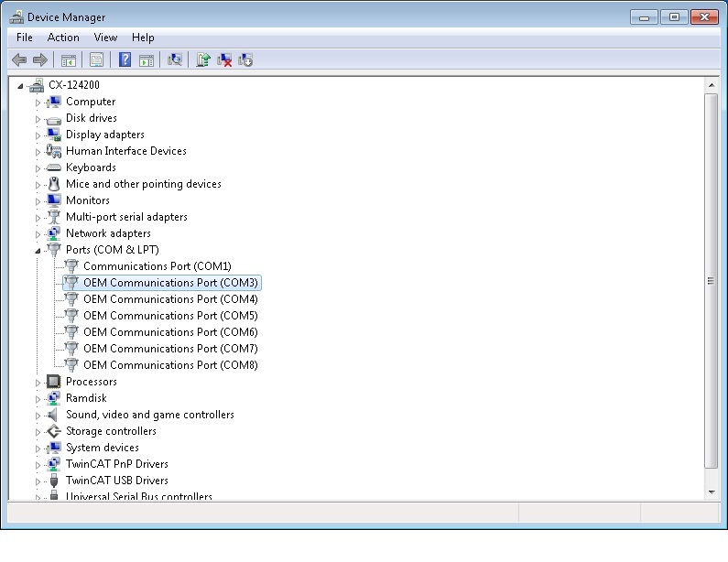Open the Properties toolbar icon

point(96,59)
